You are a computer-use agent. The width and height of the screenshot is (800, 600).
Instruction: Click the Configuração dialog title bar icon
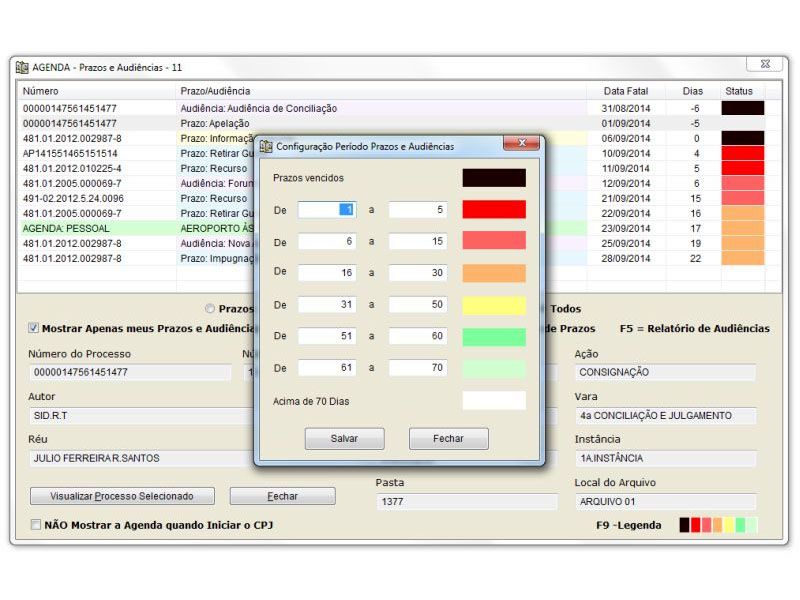point(266,146)
